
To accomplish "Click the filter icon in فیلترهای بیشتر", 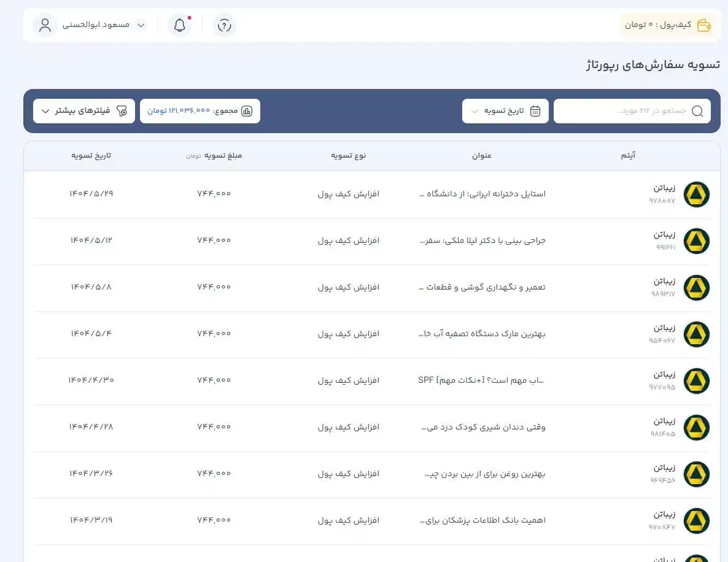I will coord(122,111).
